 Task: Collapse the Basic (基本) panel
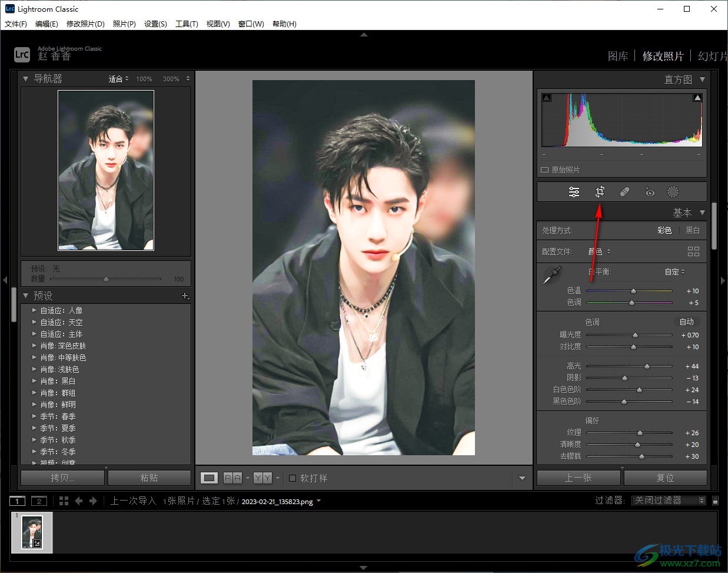coord(702,213)
